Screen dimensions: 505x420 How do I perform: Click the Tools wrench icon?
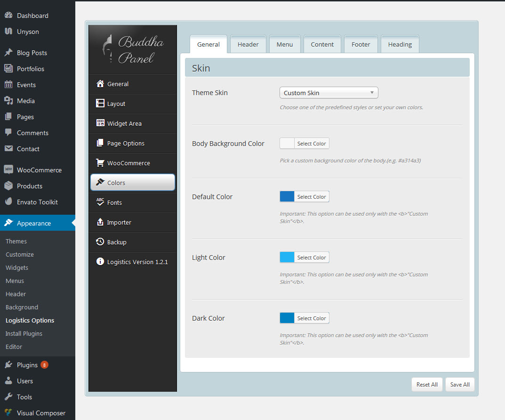[8, 397]
